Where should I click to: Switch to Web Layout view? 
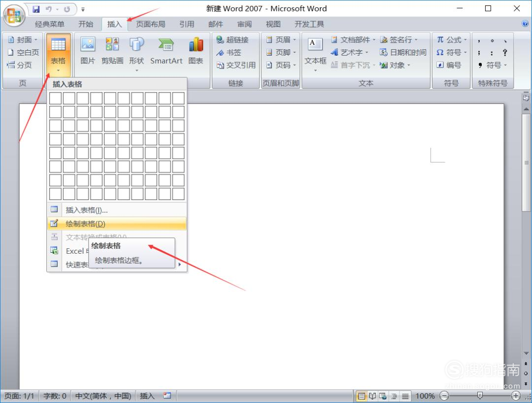coord(383,396)
